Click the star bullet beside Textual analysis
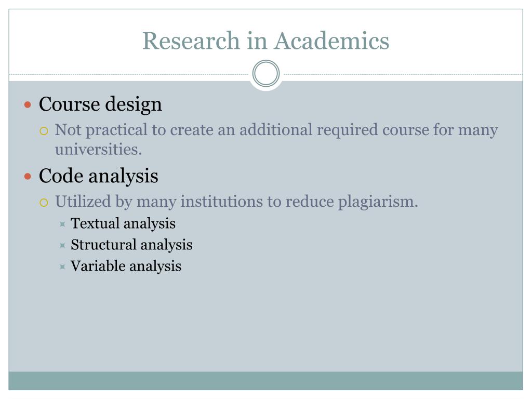Screen dimensions: 532x399 tap(62, 224)
